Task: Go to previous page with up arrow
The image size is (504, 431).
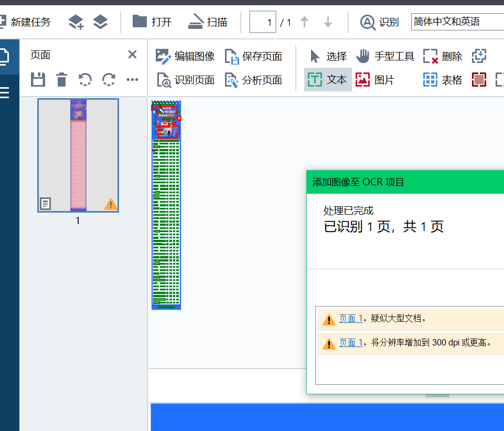Action: 304,22
